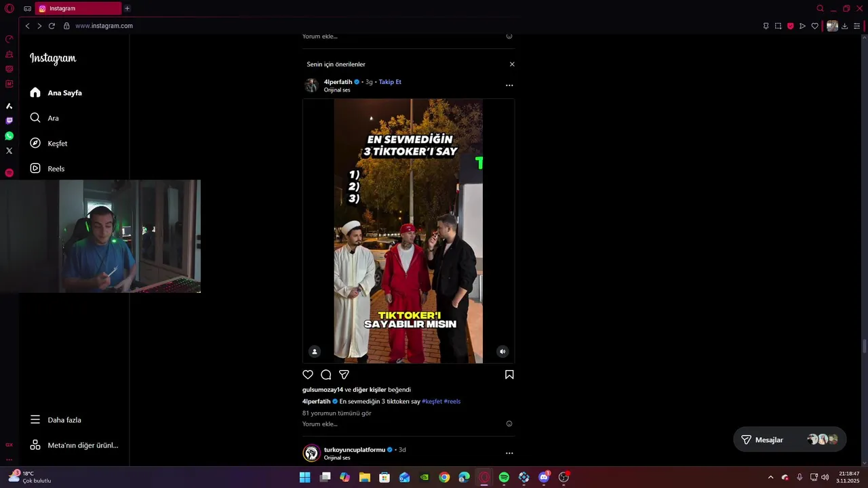Viewport: 868px width, 488px height.
Task: Open the Opera GX main menu logo
Action: coord(9,9)
